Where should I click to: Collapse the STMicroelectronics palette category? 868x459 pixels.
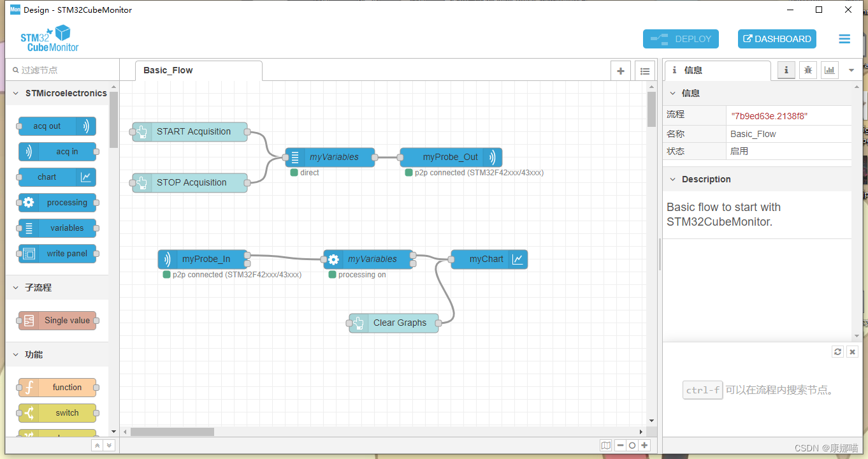(57, 93)
